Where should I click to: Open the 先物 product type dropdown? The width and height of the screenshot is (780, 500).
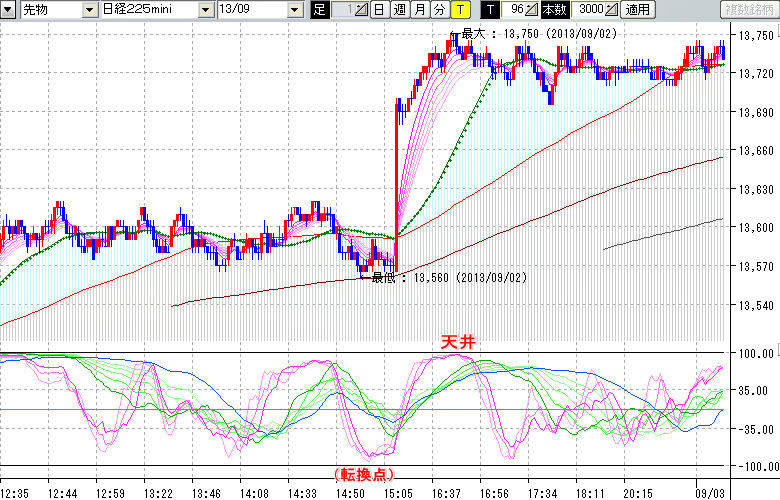[x=88, y=10]
